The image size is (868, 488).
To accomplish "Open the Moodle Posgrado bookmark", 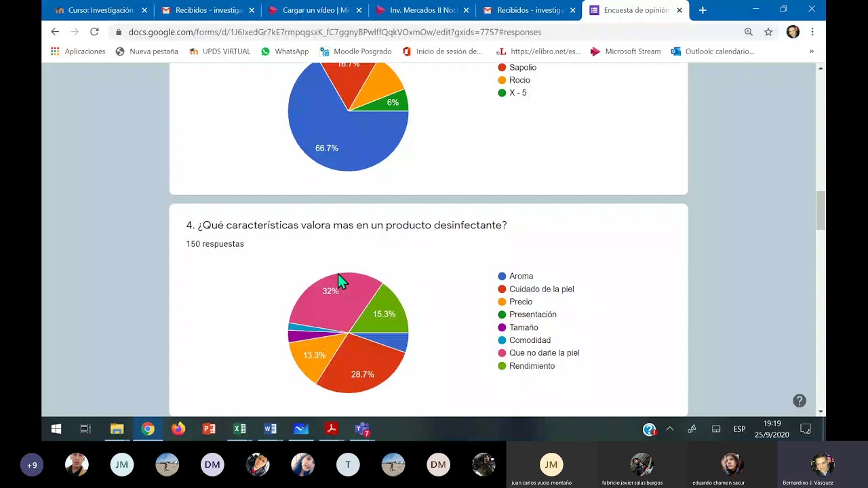I will coord(355,52).
